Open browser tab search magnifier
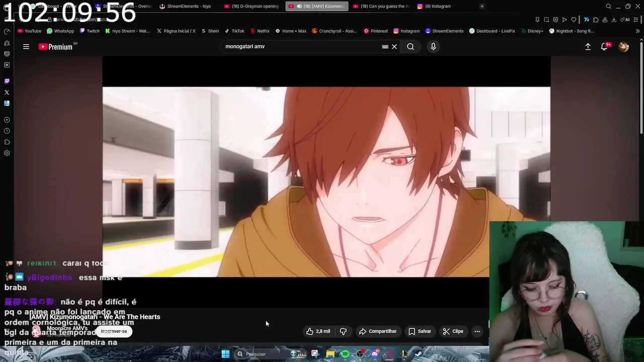Image resolution: width=644 pixels, height=362 pixels. (x=608, y=6)
